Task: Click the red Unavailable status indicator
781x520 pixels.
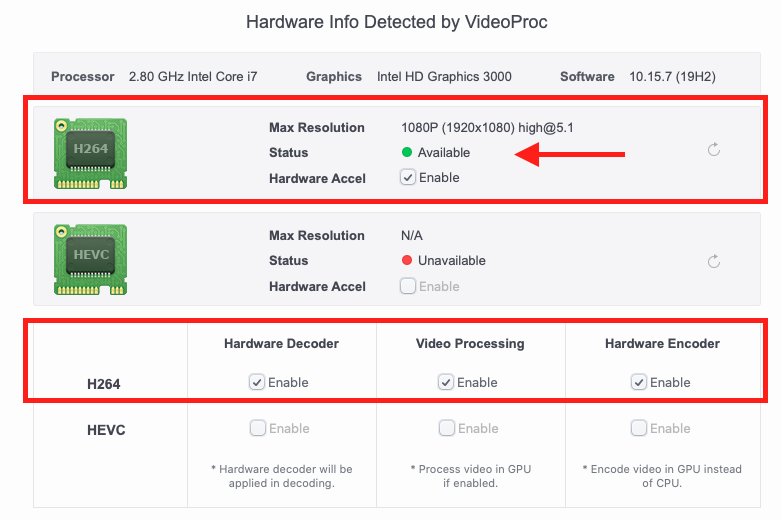Action: tap(407, 260)
